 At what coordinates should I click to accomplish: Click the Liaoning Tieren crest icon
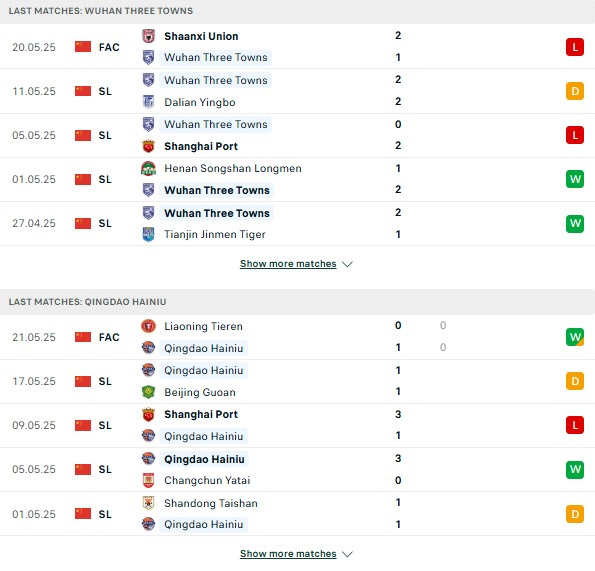(x=148, y=326)
